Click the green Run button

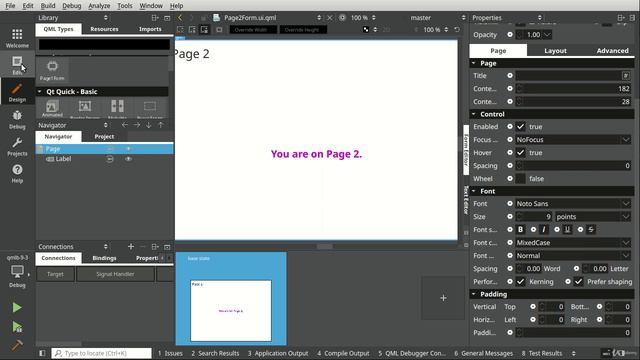click(x=17, y=307)
